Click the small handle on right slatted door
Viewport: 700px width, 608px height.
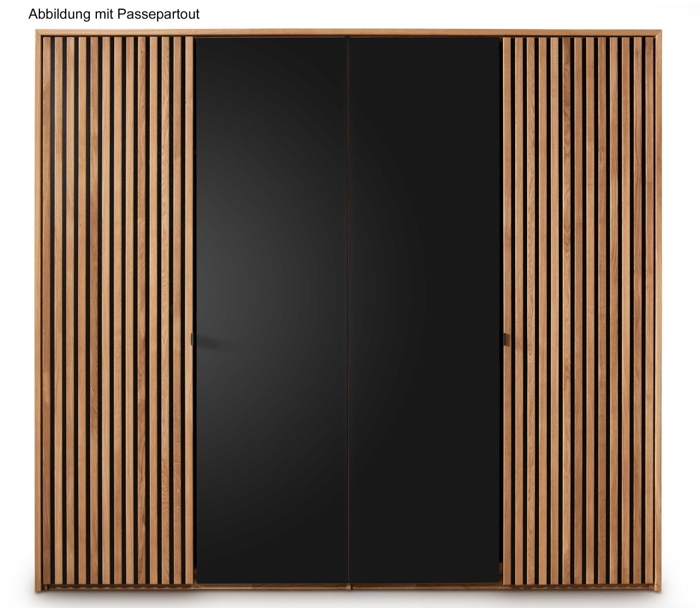[505, 339]
